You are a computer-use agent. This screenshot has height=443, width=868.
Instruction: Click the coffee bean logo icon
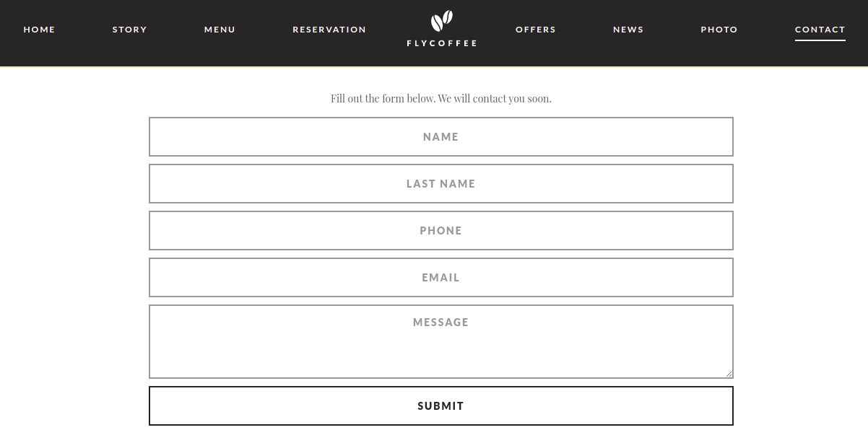[441, 21]
